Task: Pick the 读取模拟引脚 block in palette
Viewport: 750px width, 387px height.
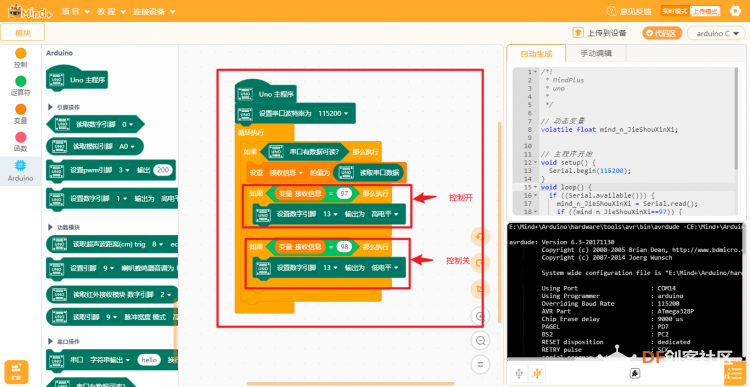Action: pyautogui.click(x=95, y=147)
